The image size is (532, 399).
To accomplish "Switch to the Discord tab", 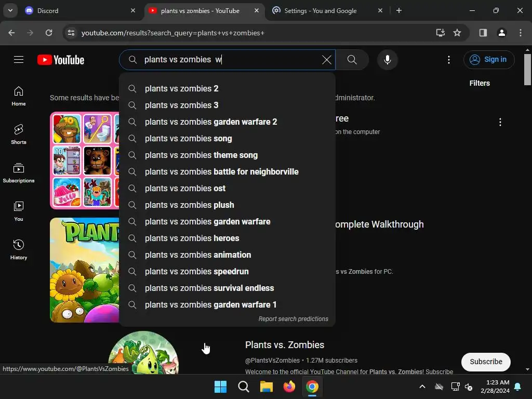I will pos(79,11).
